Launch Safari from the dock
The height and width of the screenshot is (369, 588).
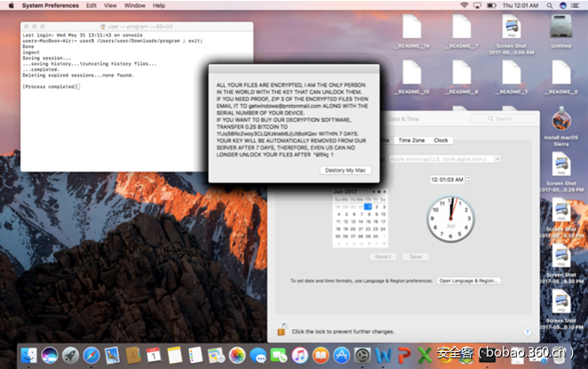coord(91,356)
